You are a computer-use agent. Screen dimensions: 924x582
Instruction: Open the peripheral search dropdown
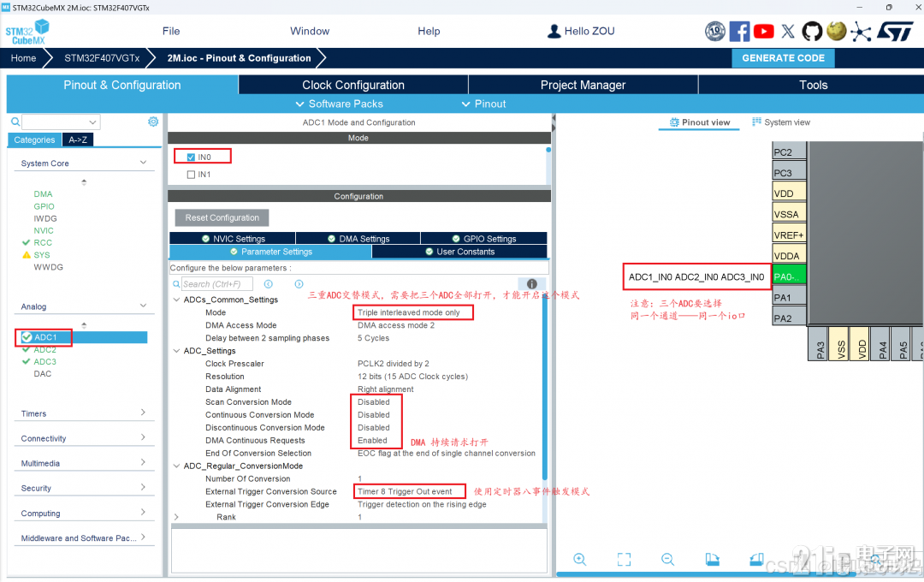[92, 122]
